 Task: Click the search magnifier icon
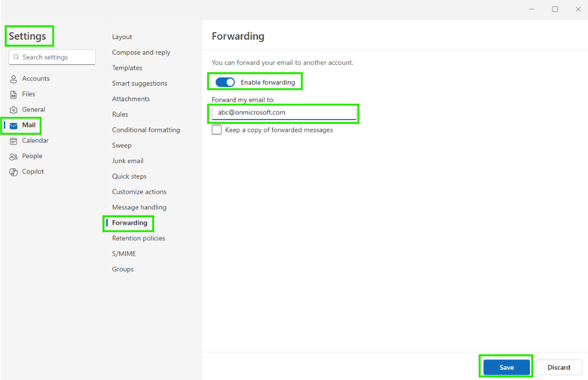tap(16, 57)
